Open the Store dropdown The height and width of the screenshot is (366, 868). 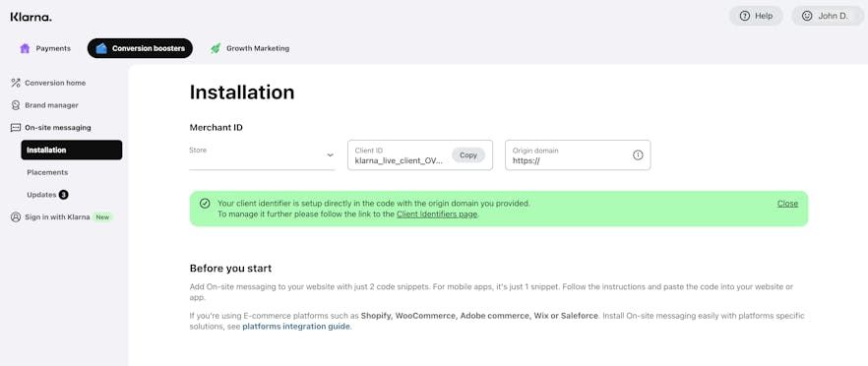coord(262,155)
